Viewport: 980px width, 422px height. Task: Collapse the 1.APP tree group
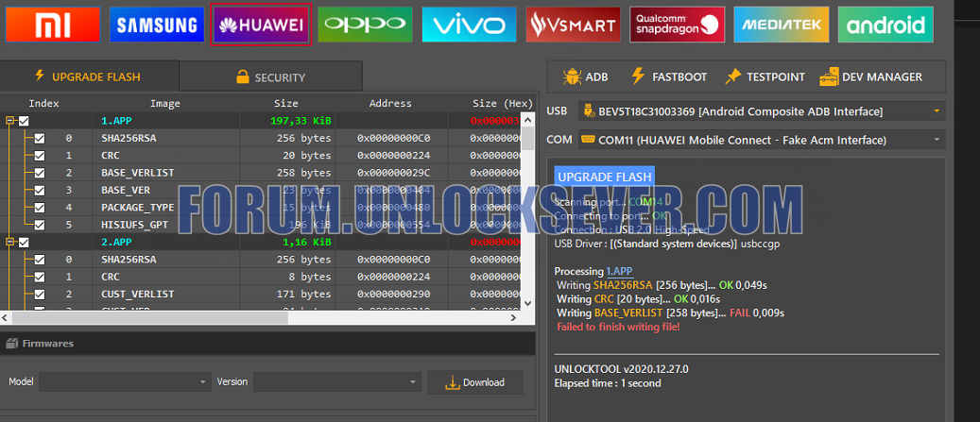click(x=10, y=121)
